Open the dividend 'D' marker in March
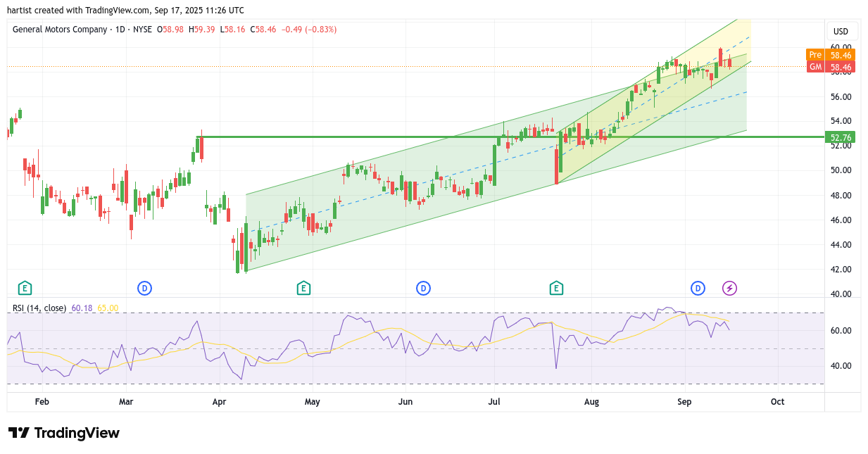868x454 pixels. tap(144, 288)
